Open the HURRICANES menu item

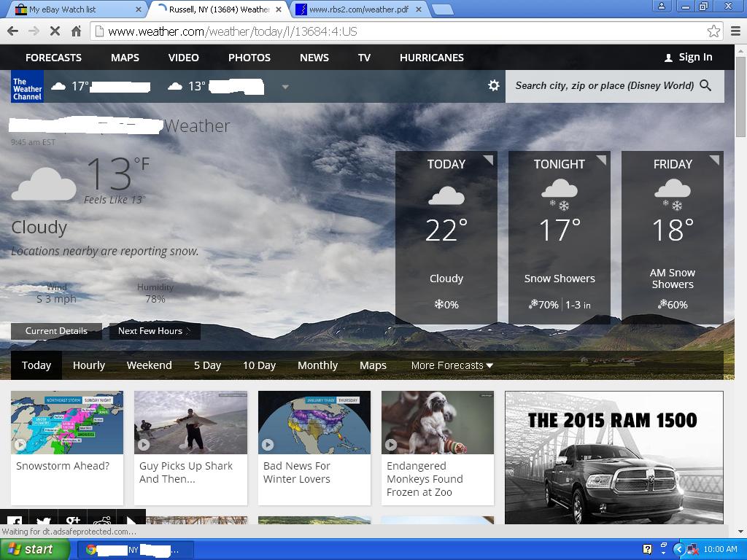tap(431, 57)
